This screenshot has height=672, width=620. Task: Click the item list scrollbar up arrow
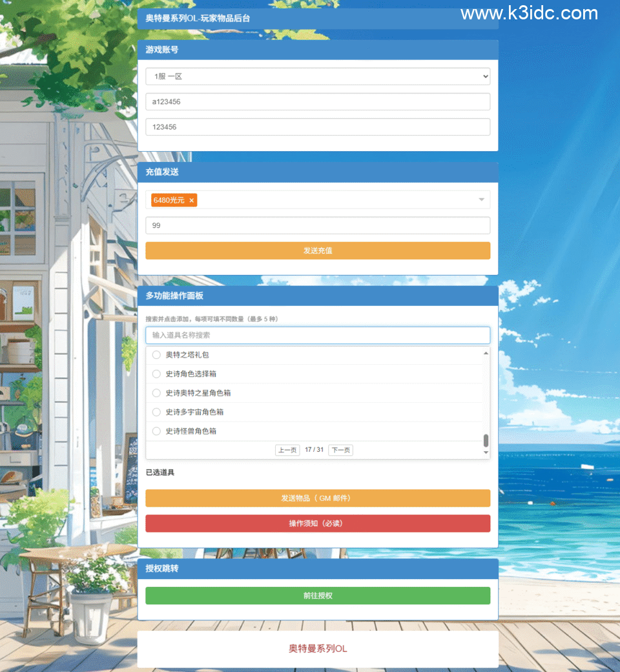(x=486, y=353)
